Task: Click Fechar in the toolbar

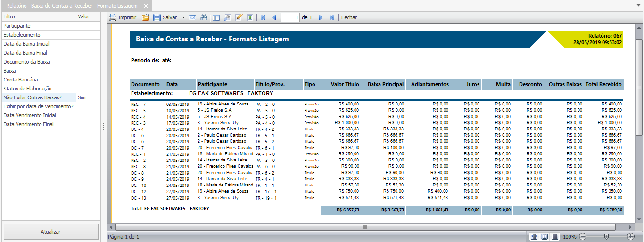Action: coord(349,17)
